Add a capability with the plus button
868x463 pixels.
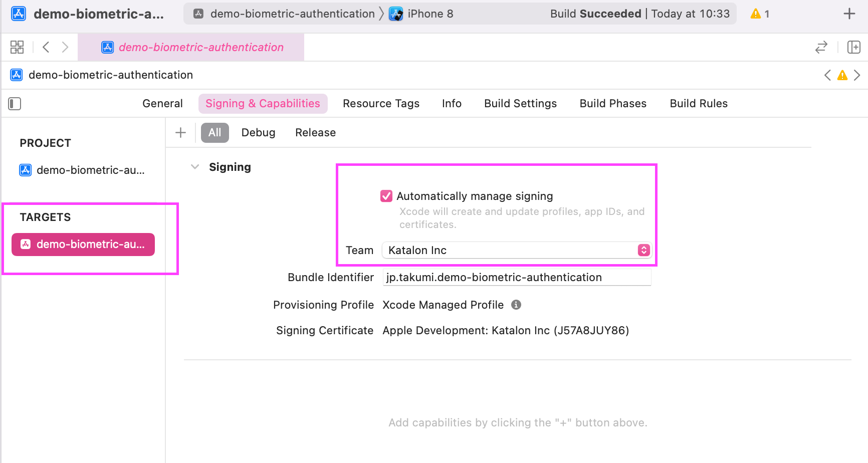pyautogui.click(x=180, y=133)
